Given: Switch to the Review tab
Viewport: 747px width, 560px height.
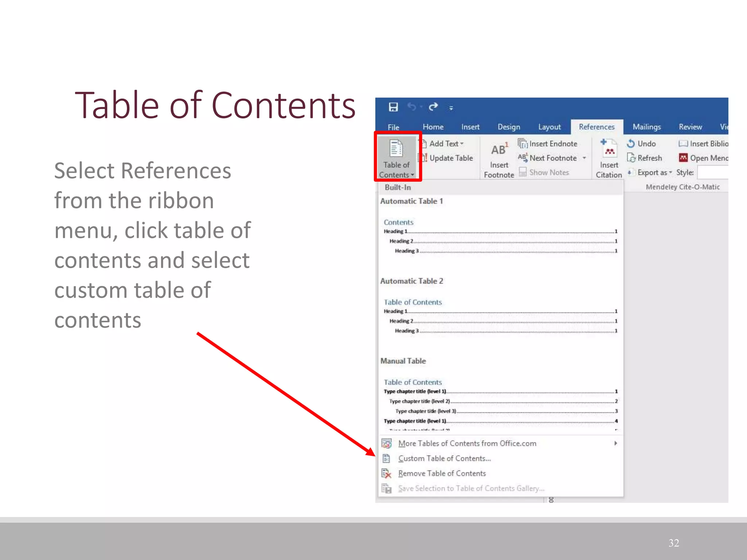Looking at the screenshot, I should 690,127.
